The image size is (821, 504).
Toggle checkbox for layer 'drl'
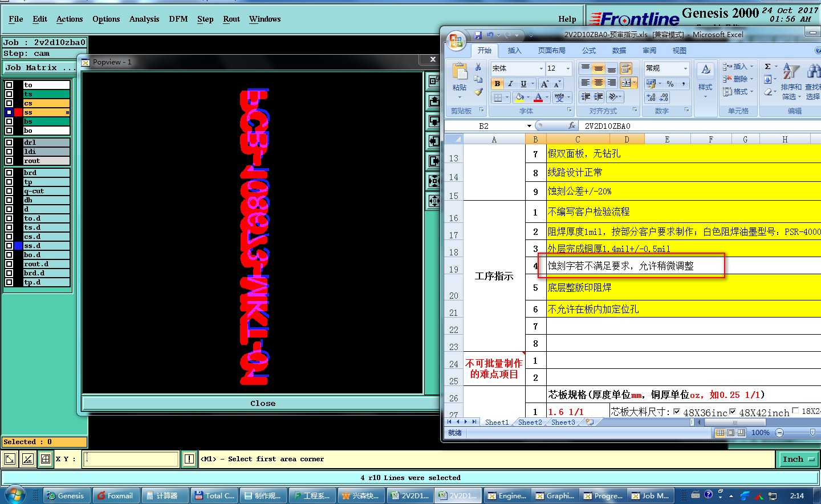(x=9, y=143)
